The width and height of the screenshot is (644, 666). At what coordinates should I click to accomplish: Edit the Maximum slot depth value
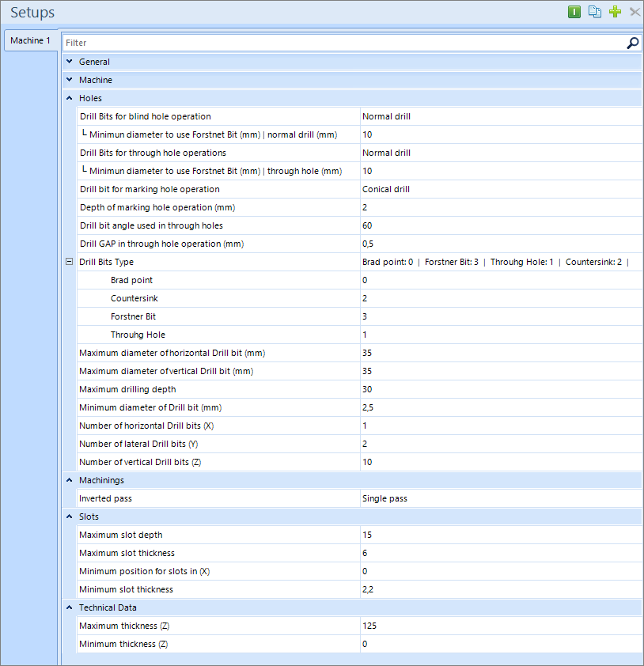(x=502, y=535)
